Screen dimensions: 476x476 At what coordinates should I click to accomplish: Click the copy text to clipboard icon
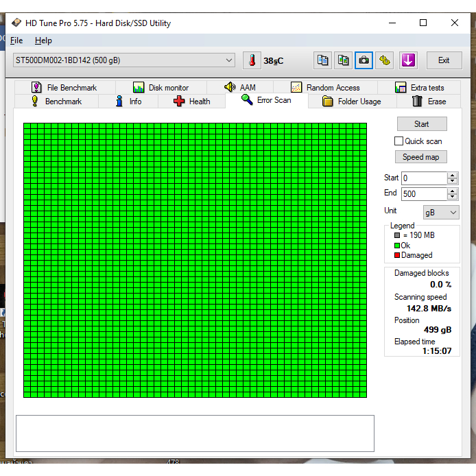point(322,60)
